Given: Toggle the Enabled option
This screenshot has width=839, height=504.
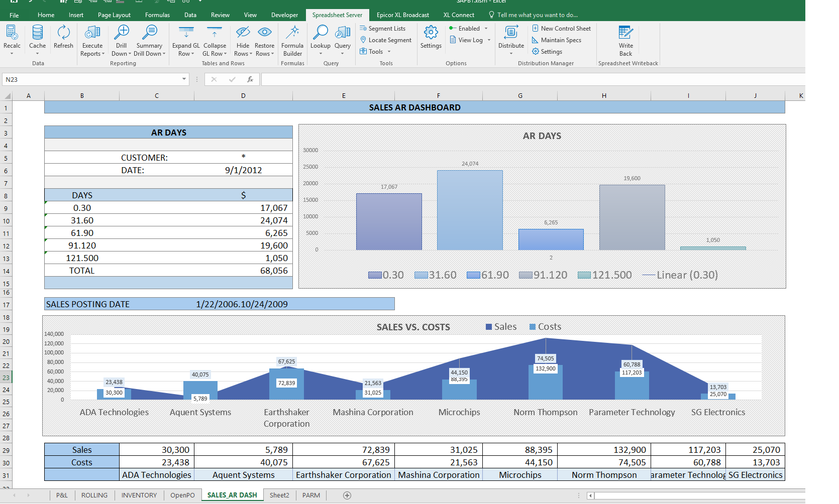Looking at the screenshot, I should tap(465, 29).
